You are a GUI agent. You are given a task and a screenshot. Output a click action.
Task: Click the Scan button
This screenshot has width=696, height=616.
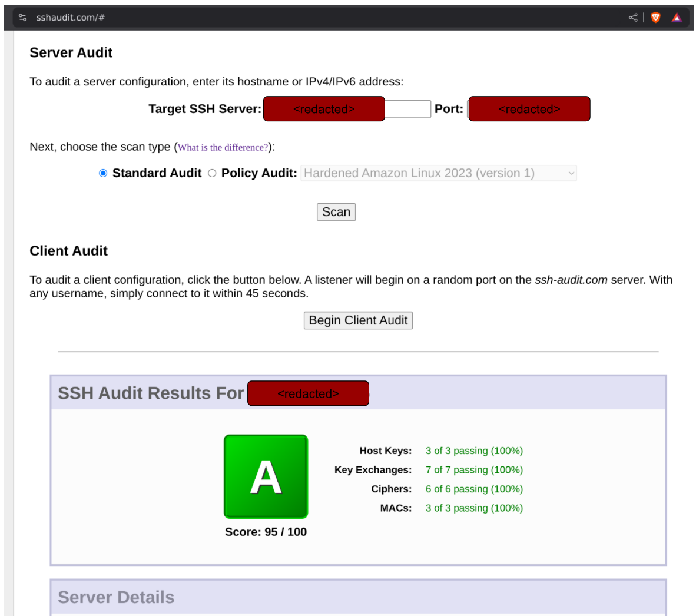tap(336, 212)
